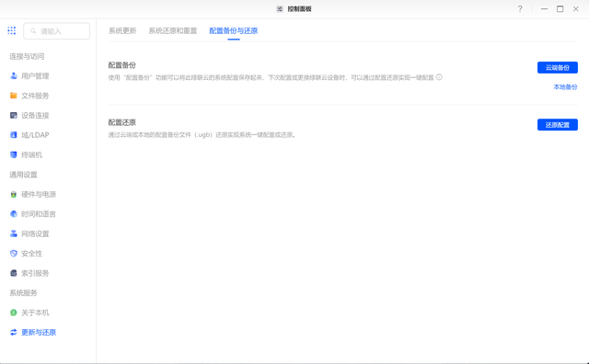Open help via question mark icon
Screen dimensions: 589x364
point(520,8)
